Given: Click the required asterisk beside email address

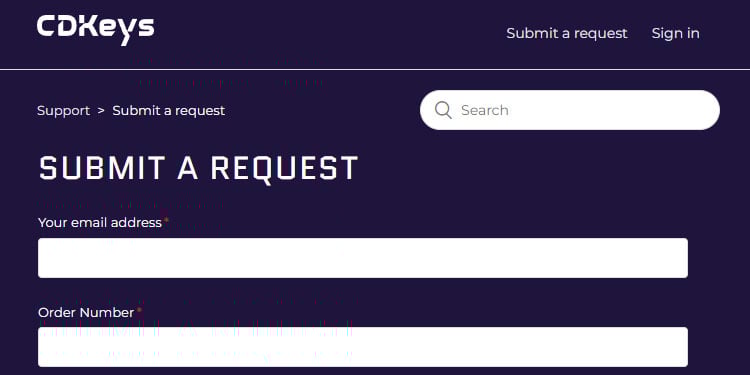Looking at the screenshot, I should click(166, 220).
